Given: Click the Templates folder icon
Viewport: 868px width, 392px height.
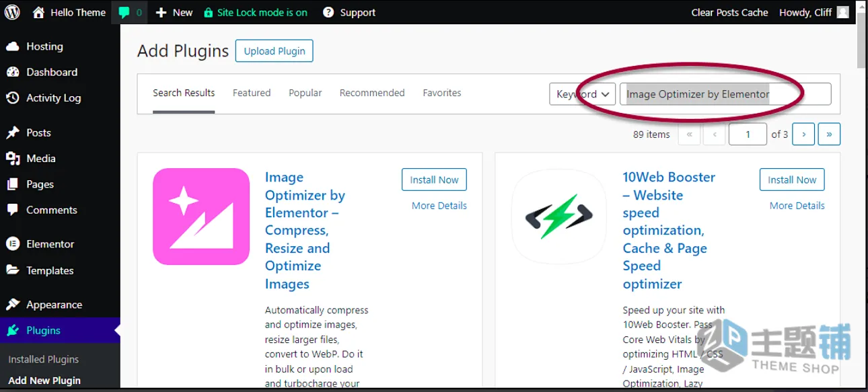Looking at the screenshot, I should click(13, 270).
